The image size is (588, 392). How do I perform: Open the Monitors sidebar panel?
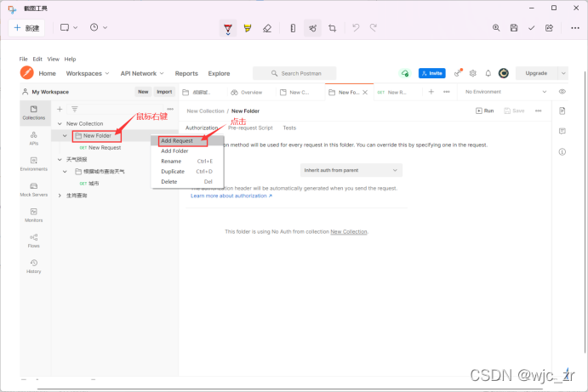pos(34,215)
